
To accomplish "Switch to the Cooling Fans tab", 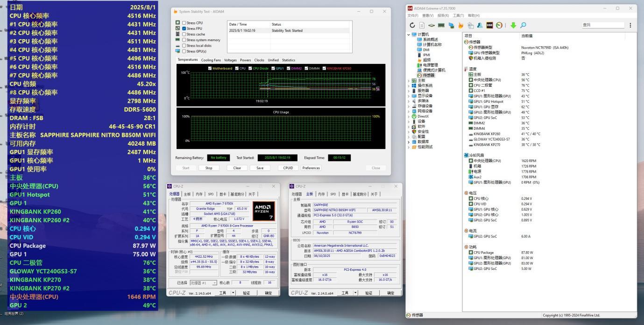I will 211,60.
